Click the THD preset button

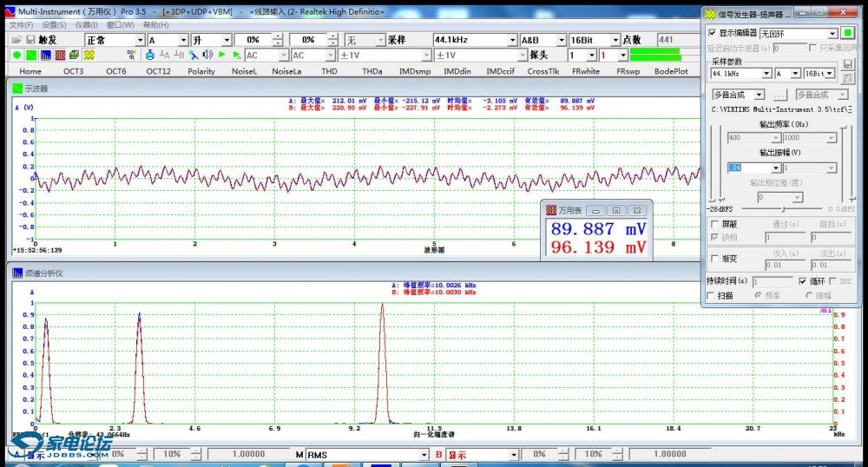pos(329,71)
